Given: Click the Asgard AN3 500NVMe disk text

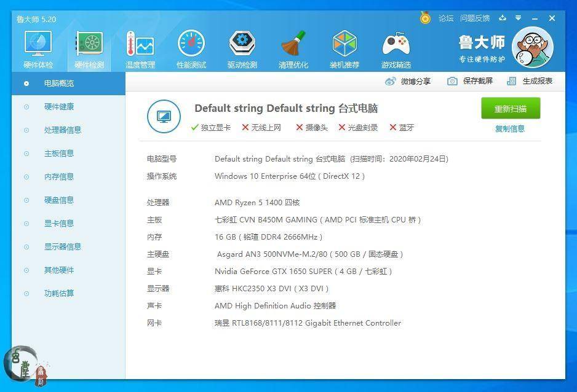Looking at the screenshot, I should (x=310, y=254).
